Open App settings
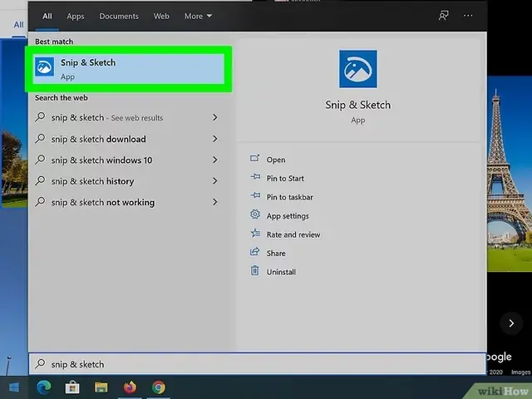Viewport: 532px width, 399px height. click(288, 216)
